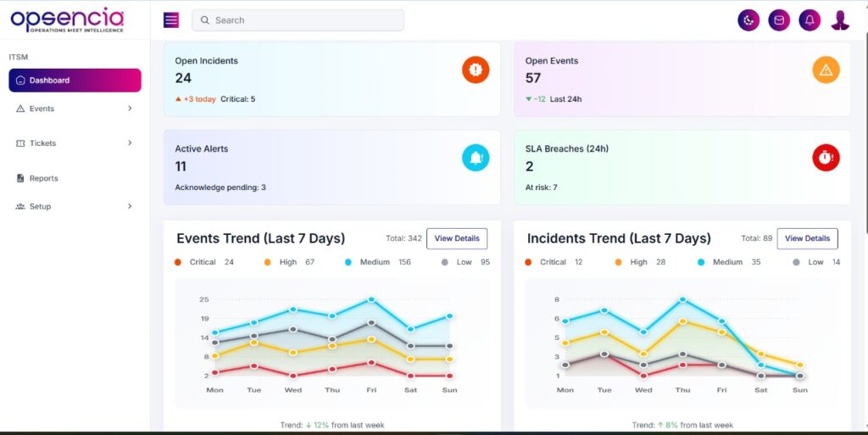Screen dimensions: 868x435
Task: Open the notifications bell in top bar
Action: [x=810, y=20]
